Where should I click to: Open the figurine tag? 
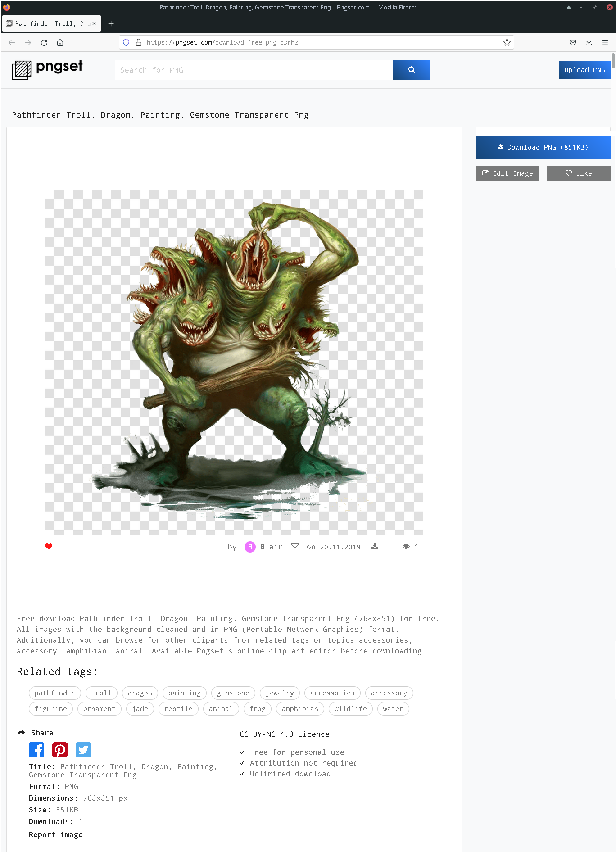(x=51, y=709)
